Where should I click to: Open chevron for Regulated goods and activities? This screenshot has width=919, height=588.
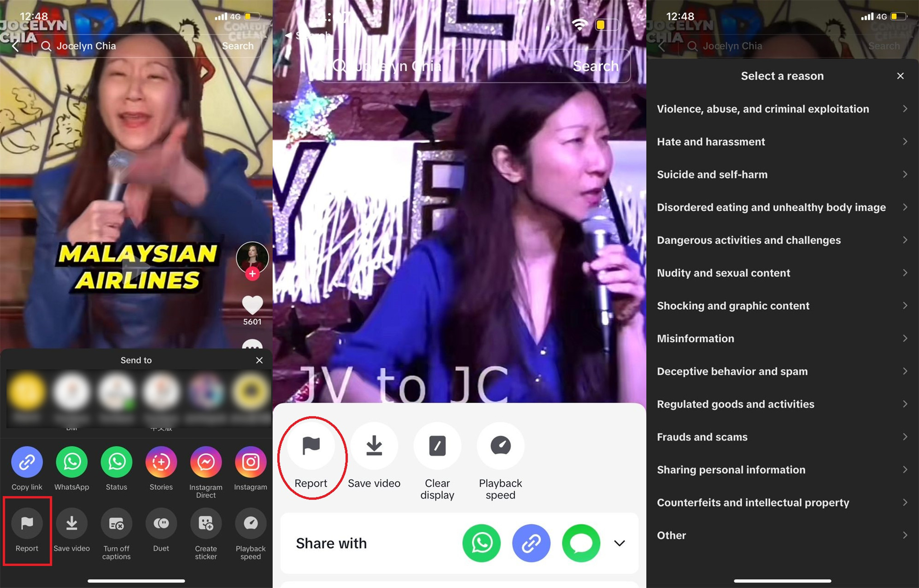coord(905,404)
